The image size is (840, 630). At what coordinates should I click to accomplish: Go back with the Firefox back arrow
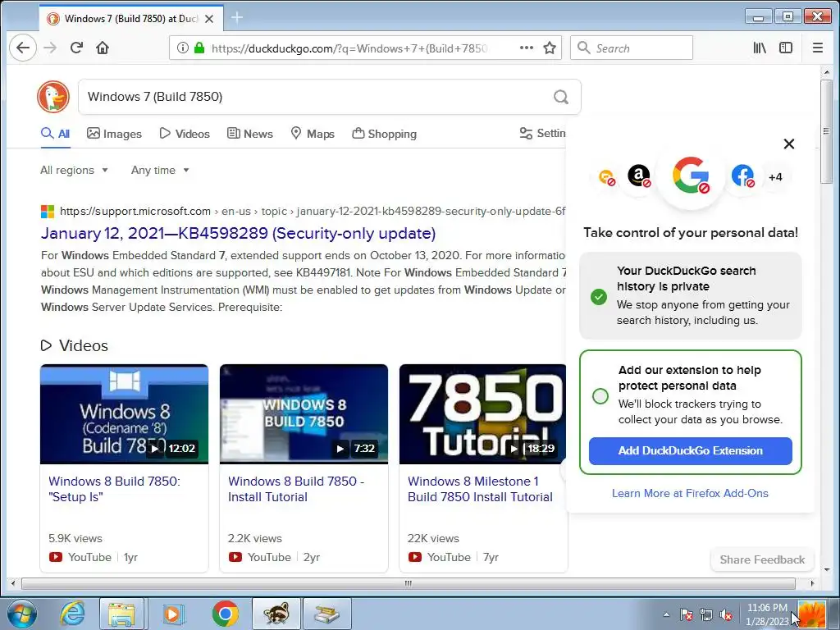click(23, 48)
